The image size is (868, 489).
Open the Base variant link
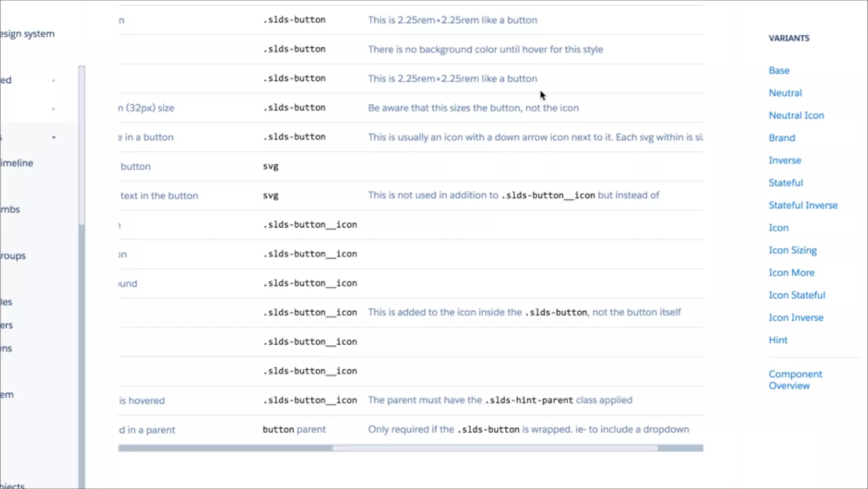[779, 70]
